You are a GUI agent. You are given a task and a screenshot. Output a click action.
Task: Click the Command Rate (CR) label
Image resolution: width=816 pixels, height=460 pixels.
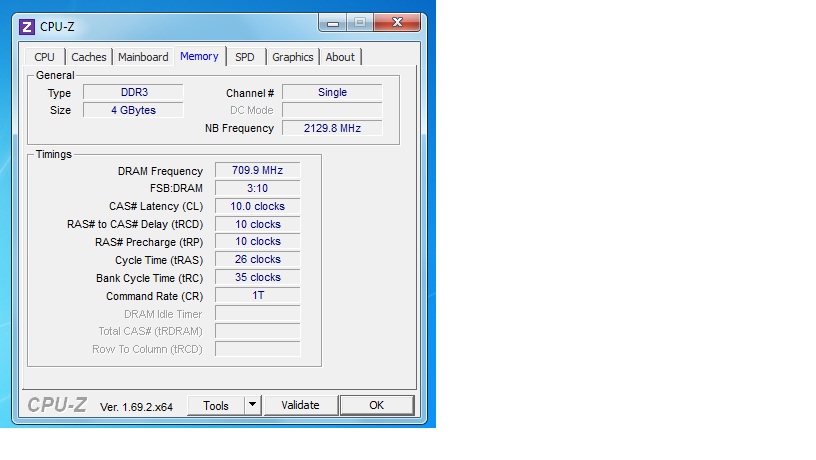point(155,296)
